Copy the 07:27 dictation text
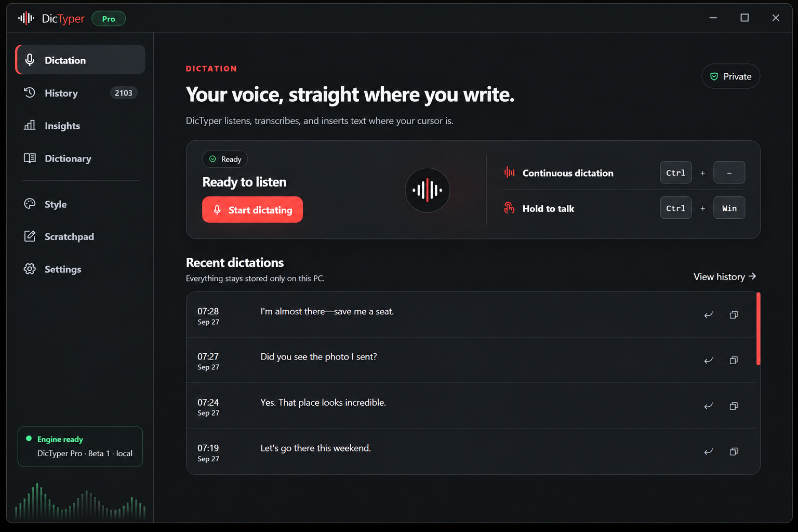Viewport: 798px width, 532px height. click(734, 360)
